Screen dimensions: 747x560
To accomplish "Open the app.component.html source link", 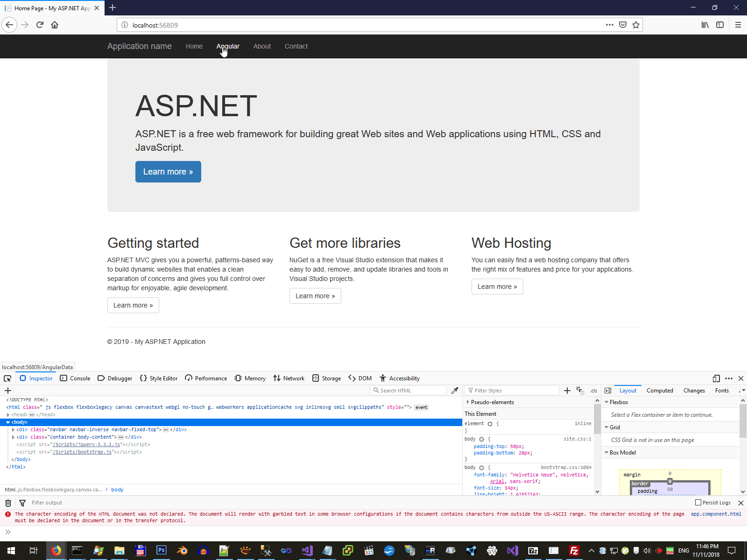I will 716,514.
